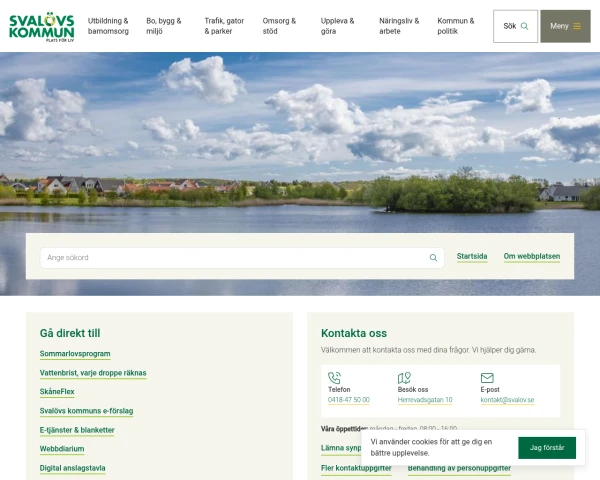Open Om webbplatsen link
This screenshot has width=600, height=480.
click(532, 256)
